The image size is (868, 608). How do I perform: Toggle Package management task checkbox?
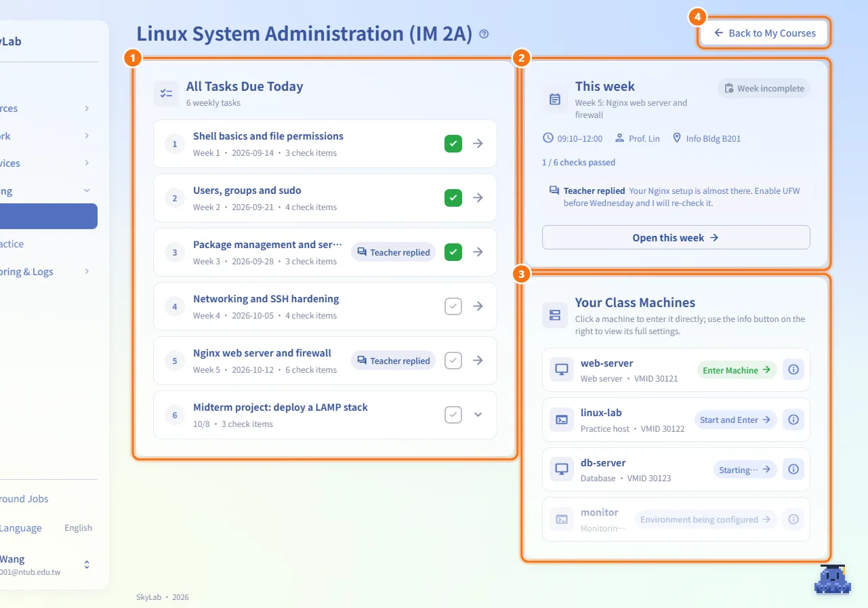(x=453, y=252)
